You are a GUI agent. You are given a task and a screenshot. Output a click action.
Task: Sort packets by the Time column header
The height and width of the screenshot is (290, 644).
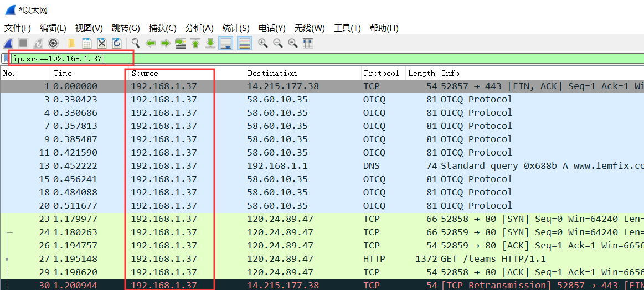[63, 73]
